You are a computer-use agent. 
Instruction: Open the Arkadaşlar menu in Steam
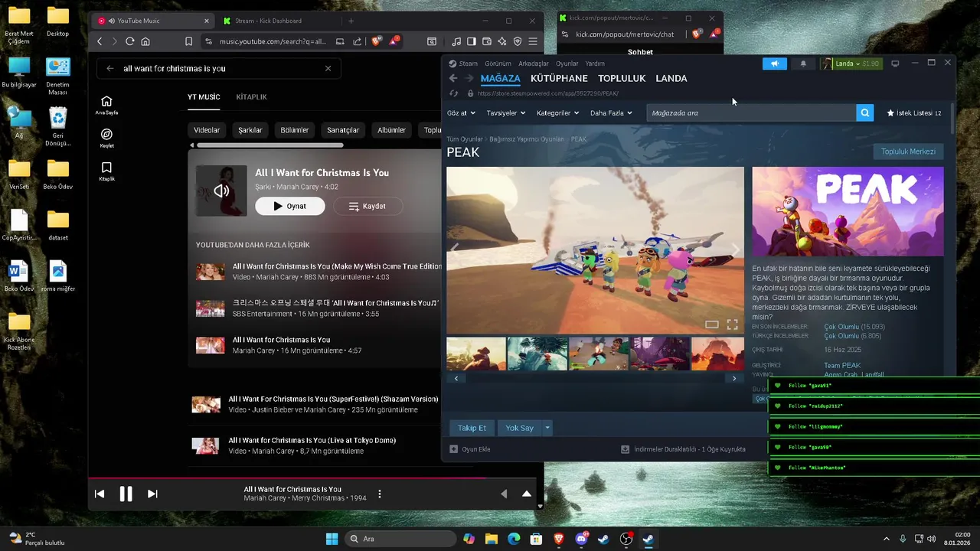[534, 64]
